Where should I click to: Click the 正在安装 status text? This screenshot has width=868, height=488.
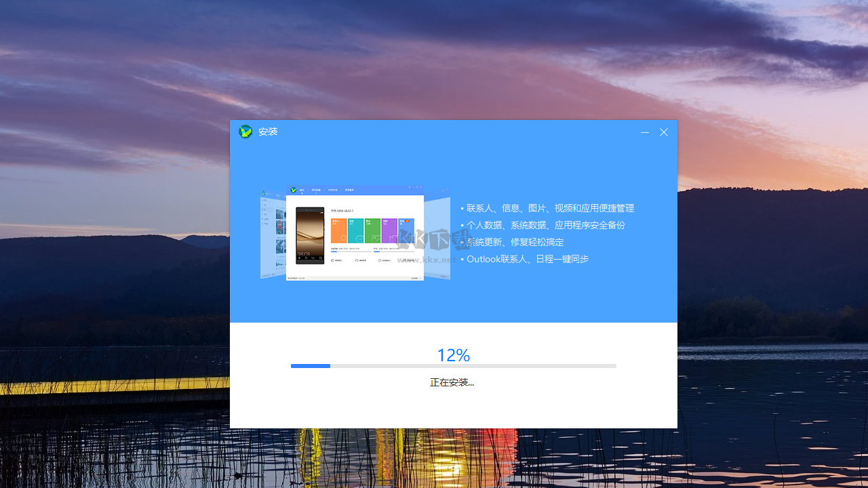[x=452, y=382]
